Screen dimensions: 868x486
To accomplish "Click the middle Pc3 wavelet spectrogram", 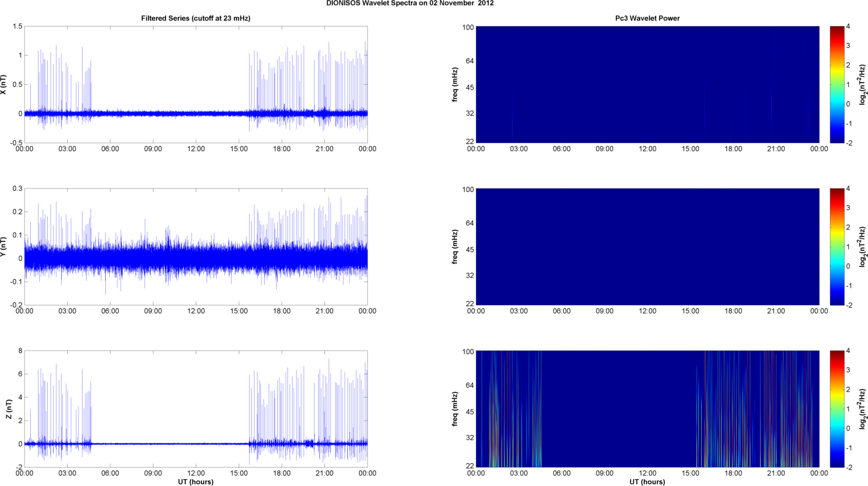I will click(x=647, y=246).
